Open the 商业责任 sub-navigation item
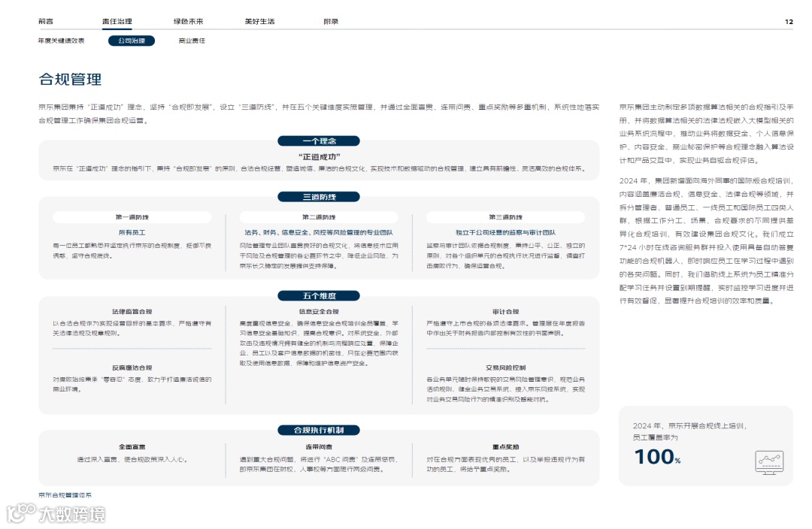The height and width of the screenshot is (529, 812). coord(192,41)
